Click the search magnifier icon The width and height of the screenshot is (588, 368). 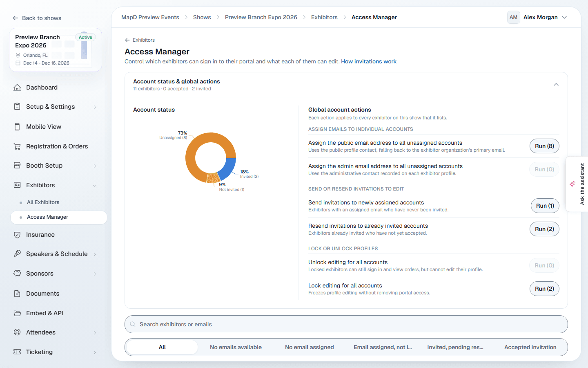pyautogui.click(x=133, y=324)
